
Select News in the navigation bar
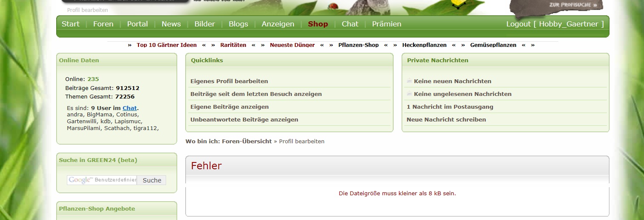click(171, 24)
